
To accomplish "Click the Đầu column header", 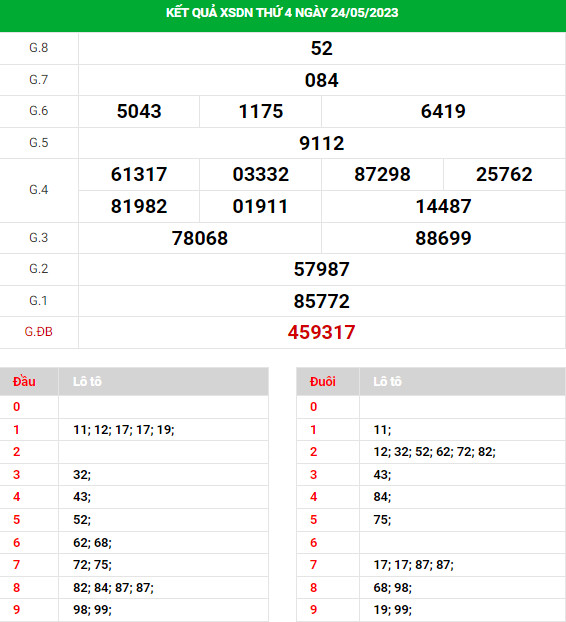I will (x=24, y=382).
